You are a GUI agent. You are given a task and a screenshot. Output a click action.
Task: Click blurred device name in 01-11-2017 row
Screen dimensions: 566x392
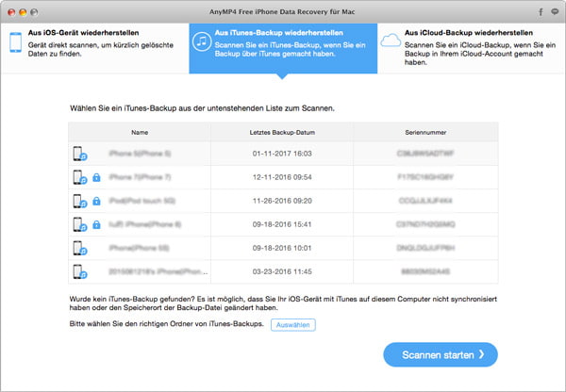pos(140,154)
